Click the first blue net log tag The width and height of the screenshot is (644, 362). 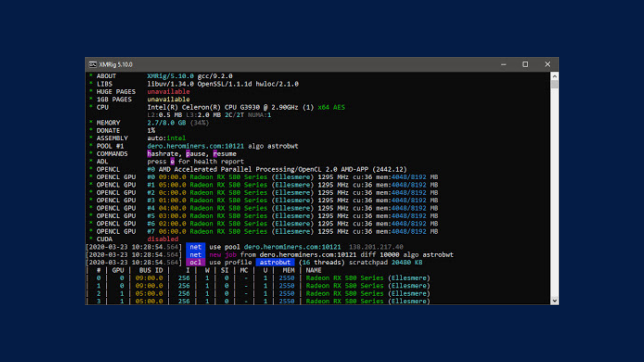tap(195, 247)
